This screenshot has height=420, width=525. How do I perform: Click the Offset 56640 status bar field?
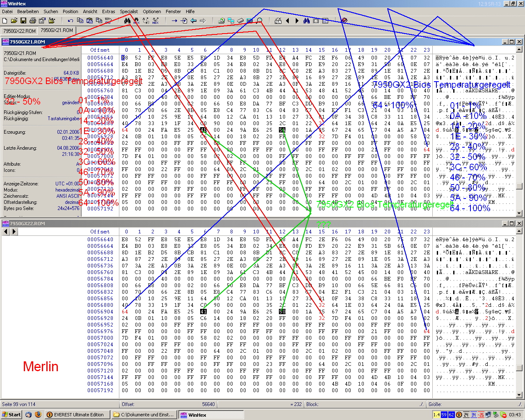(x=168, y=404)
